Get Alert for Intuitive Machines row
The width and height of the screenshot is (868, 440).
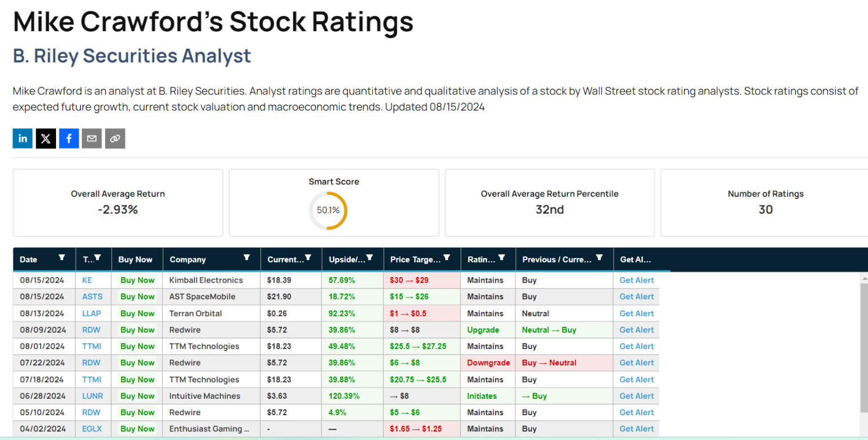tap(636, 396)
